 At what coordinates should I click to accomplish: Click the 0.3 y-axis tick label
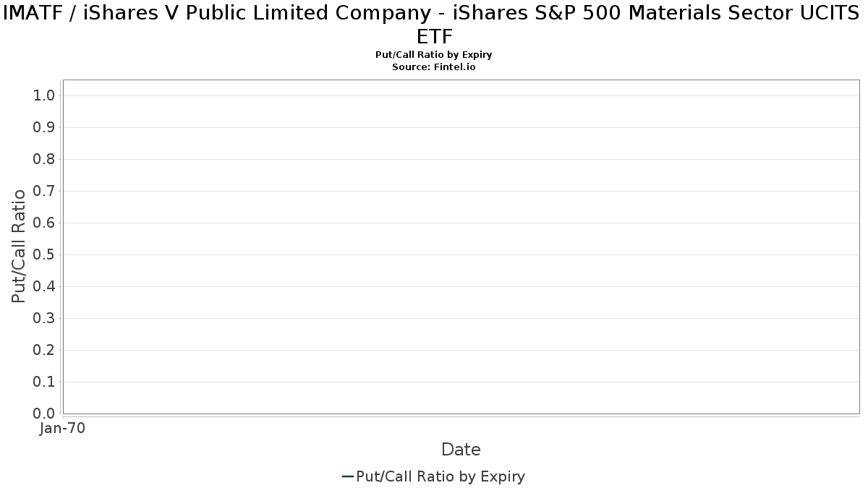[x=44, y=318]
